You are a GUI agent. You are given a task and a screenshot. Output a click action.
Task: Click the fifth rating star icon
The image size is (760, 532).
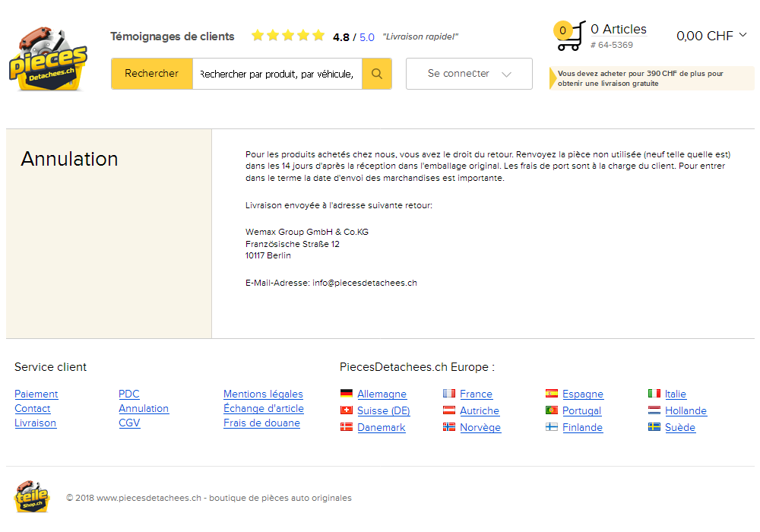coord(318,34)
